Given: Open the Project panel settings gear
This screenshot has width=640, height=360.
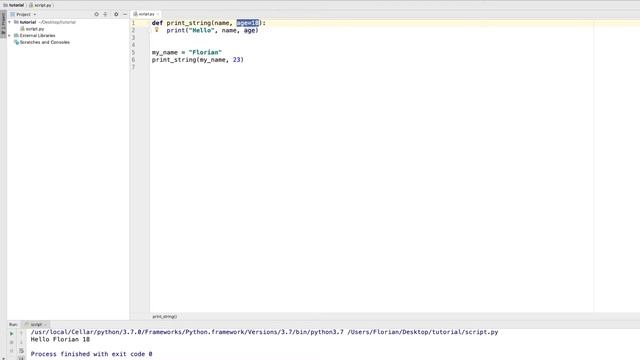Looking at the screenshot, I should (116, 14).
